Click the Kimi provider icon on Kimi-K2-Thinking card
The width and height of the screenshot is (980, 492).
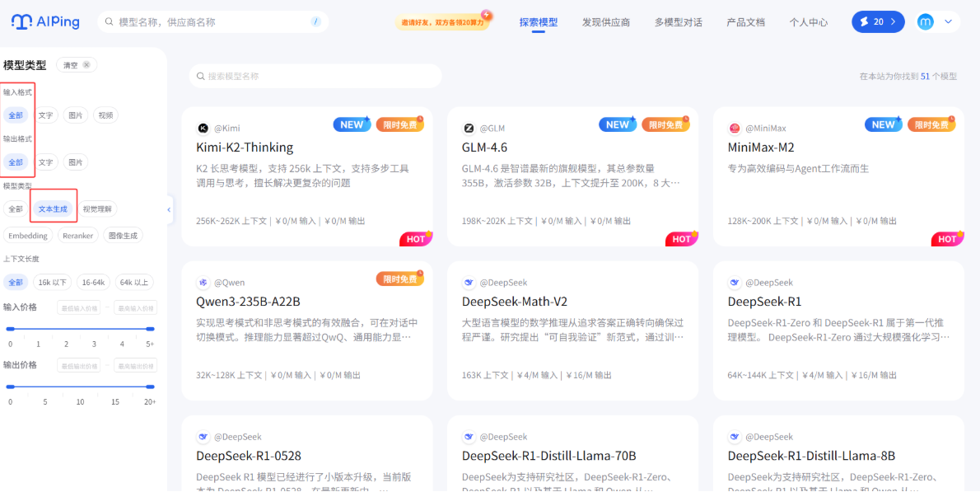pyautogui.click(x=203, y=128)
